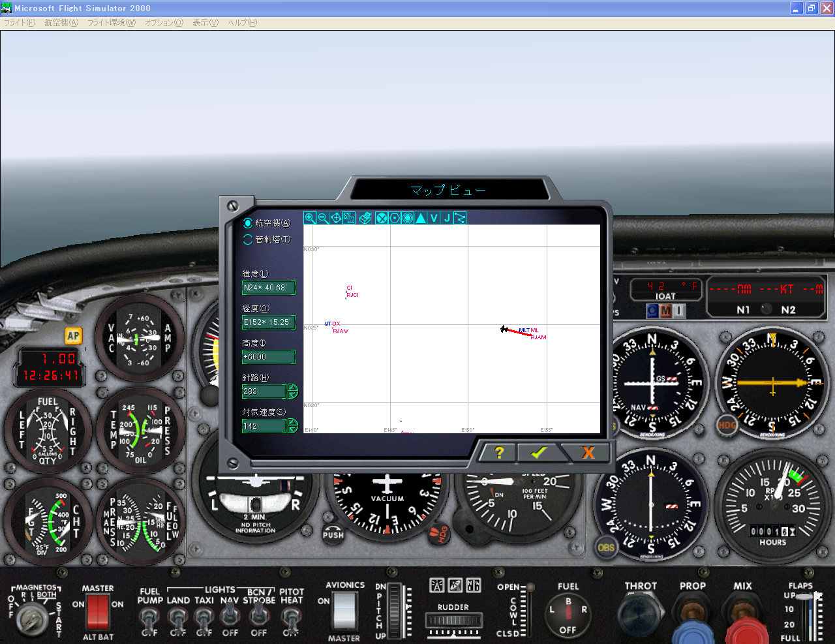
Task: Toggle airports display icon with X circle
Action: click(x=382, y=218)
